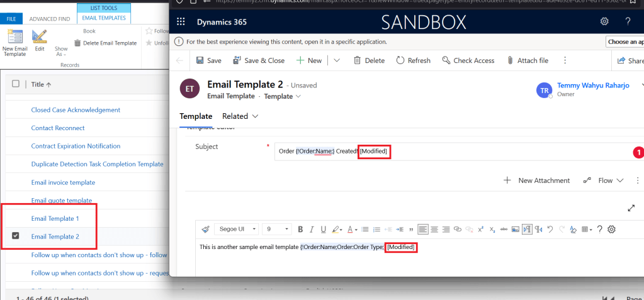Click the Remove Format icon
644x300 pixels.
point(573,229)
